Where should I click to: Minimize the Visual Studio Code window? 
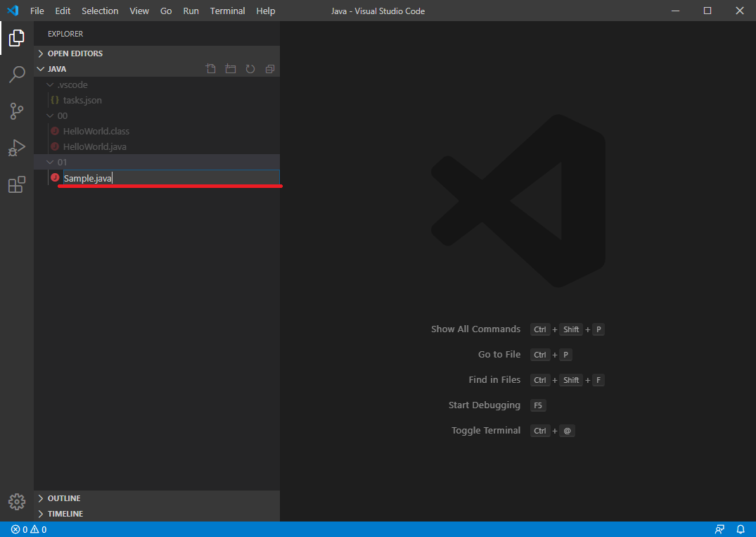(x=676, y=11)
